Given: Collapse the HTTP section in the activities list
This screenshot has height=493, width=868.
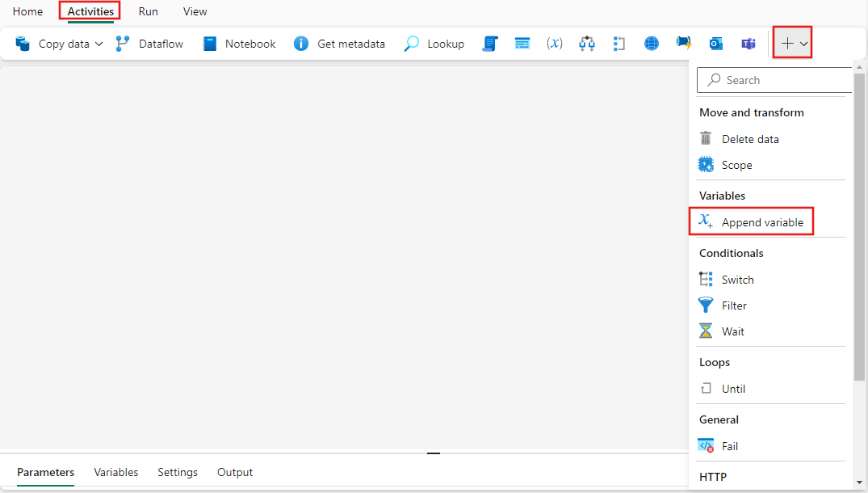Looking at the screenshot, I should point(713,476).
